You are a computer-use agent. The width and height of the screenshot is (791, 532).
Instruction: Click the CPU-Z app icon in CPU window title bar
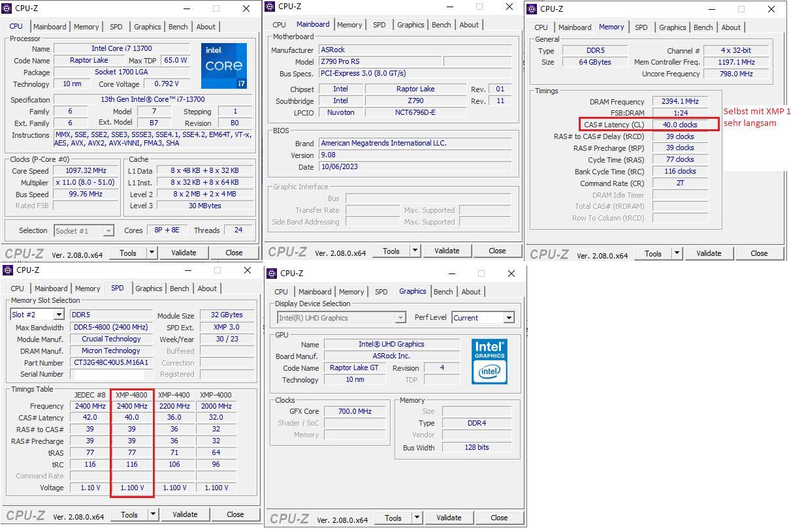(7, 8)
